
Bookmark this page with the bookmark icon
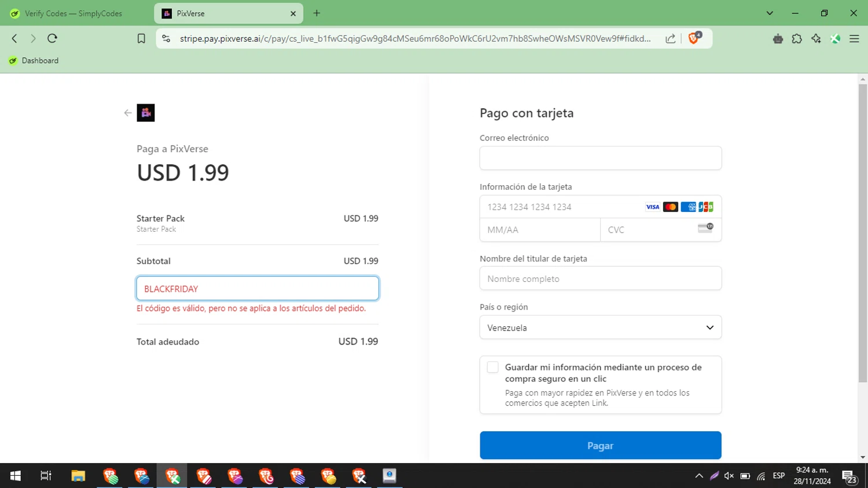[141, 38]
